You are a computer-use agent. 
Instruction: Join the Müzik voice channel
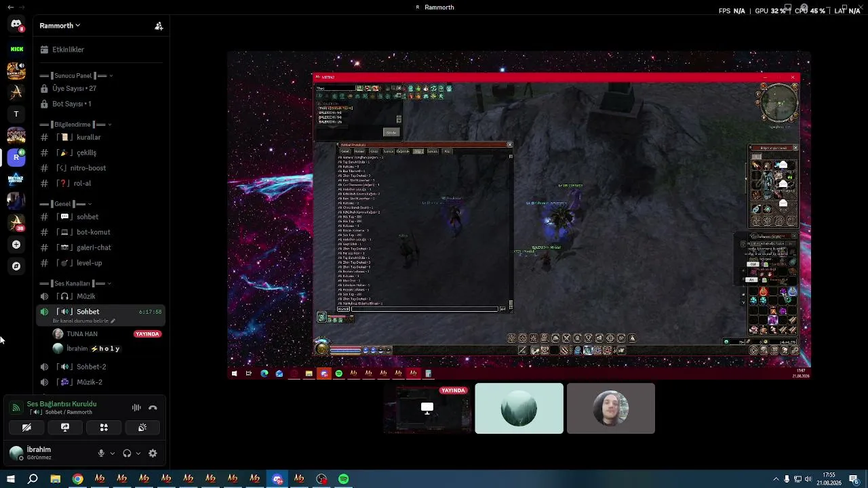[x=100, y=296]
